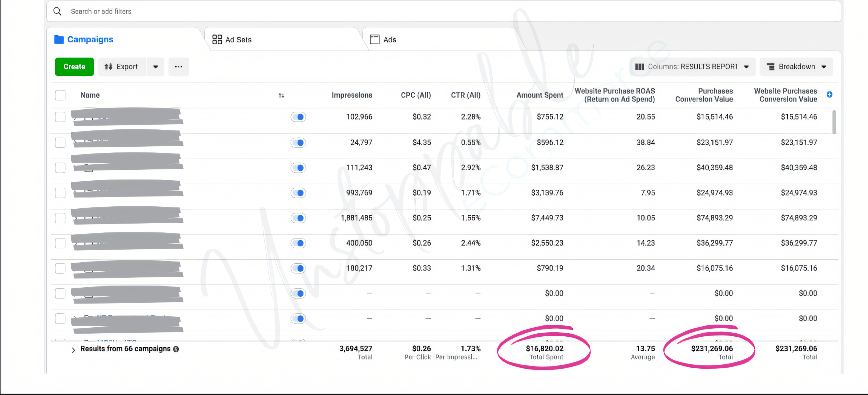This screenshot has width=868, height=395.
Task: Click info icon next to 66 campaigns
Action: point(176,349)
